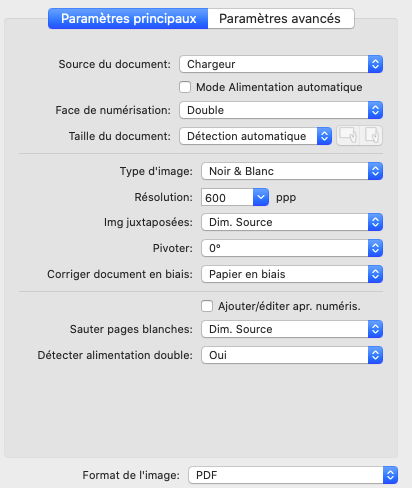Expand the Résolution value list arrow
This screenshot has width=412, height=488.
click(261, 197)
